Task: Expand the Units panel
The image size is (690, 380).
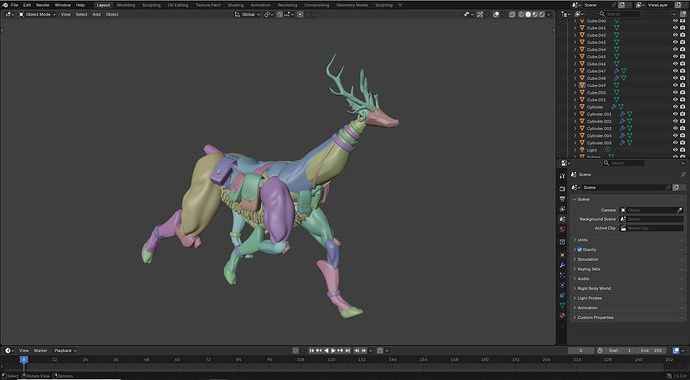Action: 628,240
